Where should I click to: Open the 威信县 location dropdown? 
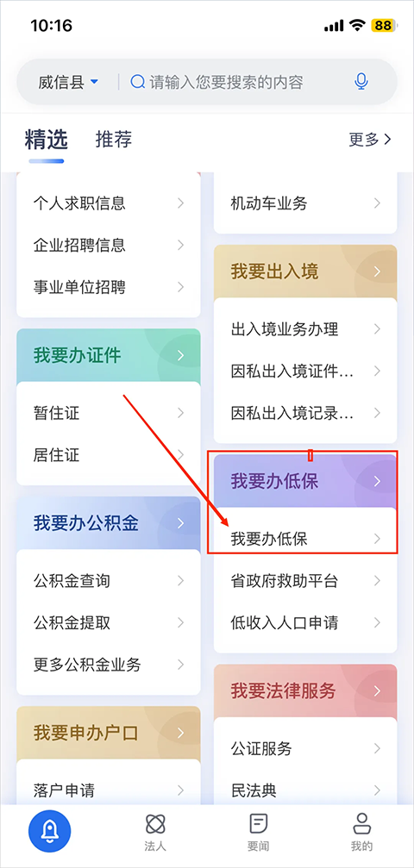68,83
